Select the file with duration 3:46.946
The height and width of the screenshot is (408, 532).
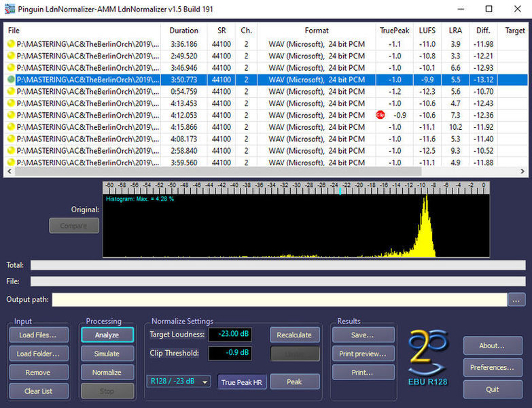click(x=266, y=67)
